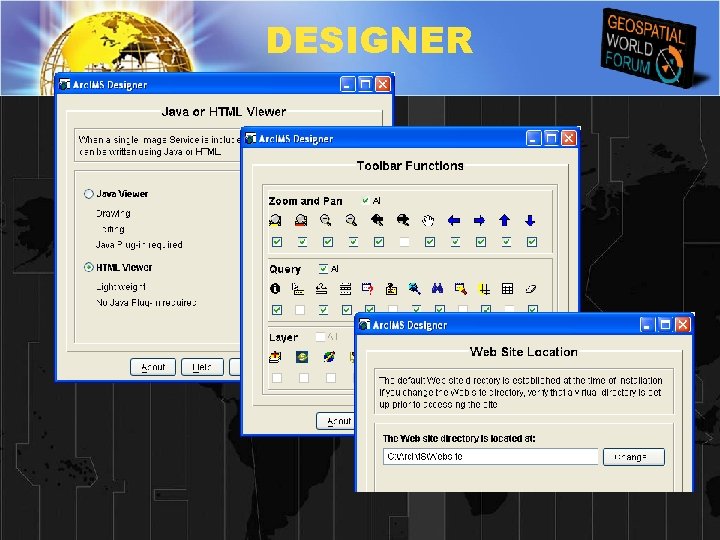Image resolution: width=720 pixels, height=540 pixels.
Task: Uncheck the box under the pan hand icon
Action: click(x=430, y=242)
